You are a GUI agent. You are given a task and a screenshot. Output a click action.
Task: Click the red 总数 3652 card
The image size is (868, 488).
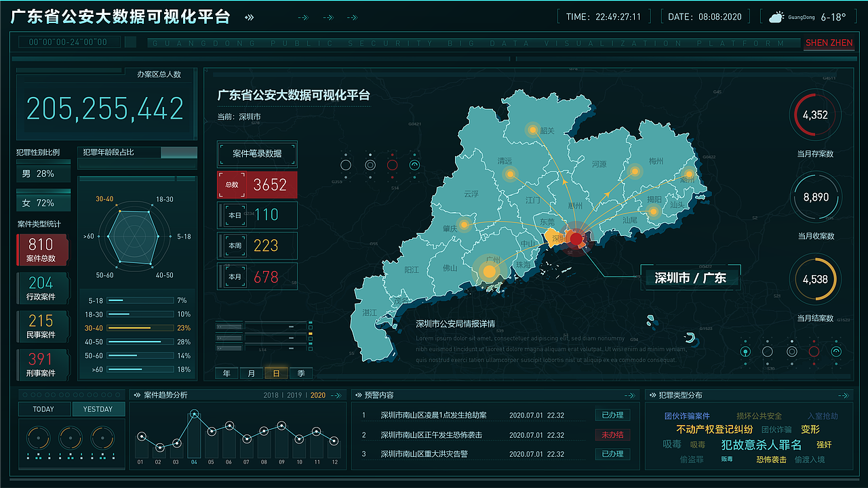(257, 184)
